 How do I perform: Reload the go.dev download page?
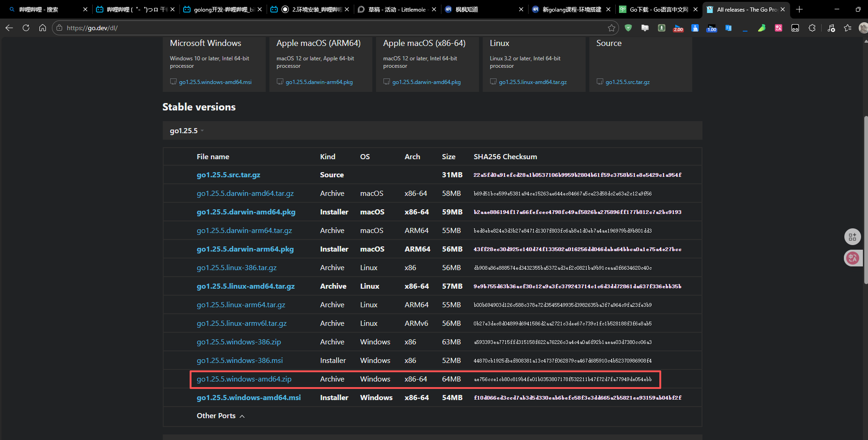26,28
